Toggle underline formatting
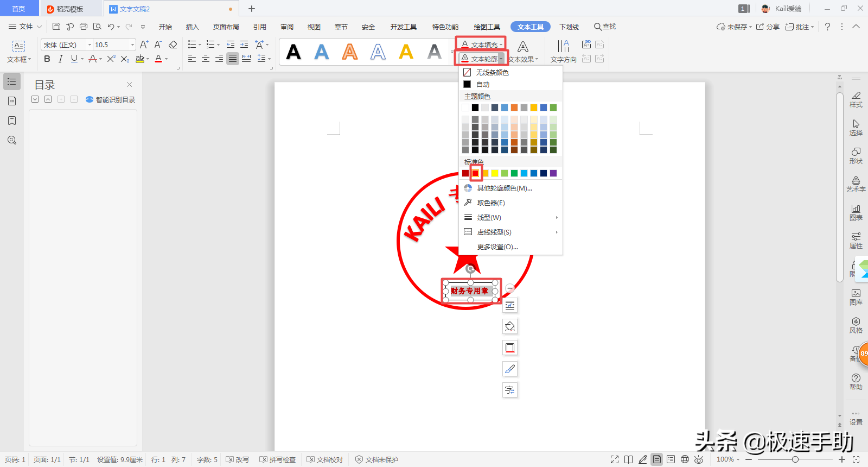Screen dimensions: 868x467 coord(74,59)
